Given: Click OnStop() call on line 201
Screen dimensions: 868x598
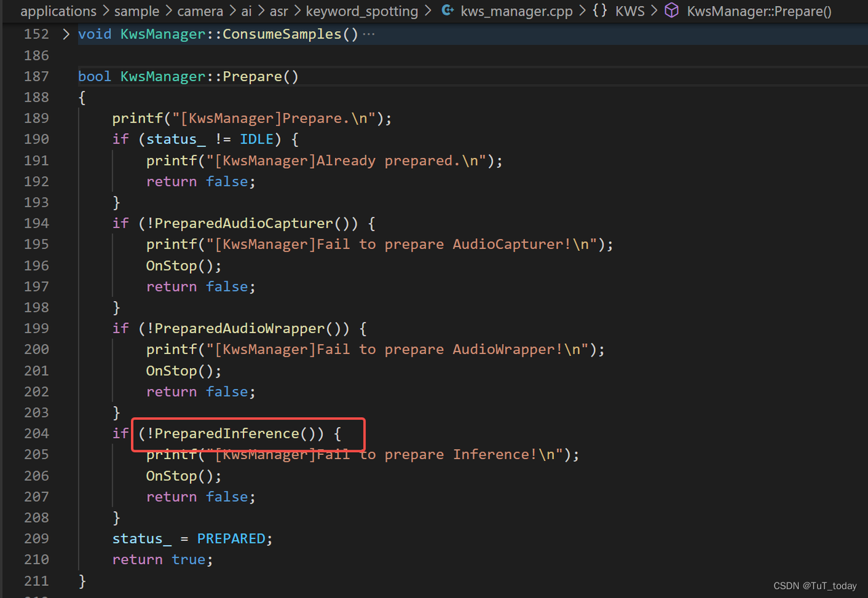Looking at the screenshot, I should pyautogui.click(x=180, y=370).
